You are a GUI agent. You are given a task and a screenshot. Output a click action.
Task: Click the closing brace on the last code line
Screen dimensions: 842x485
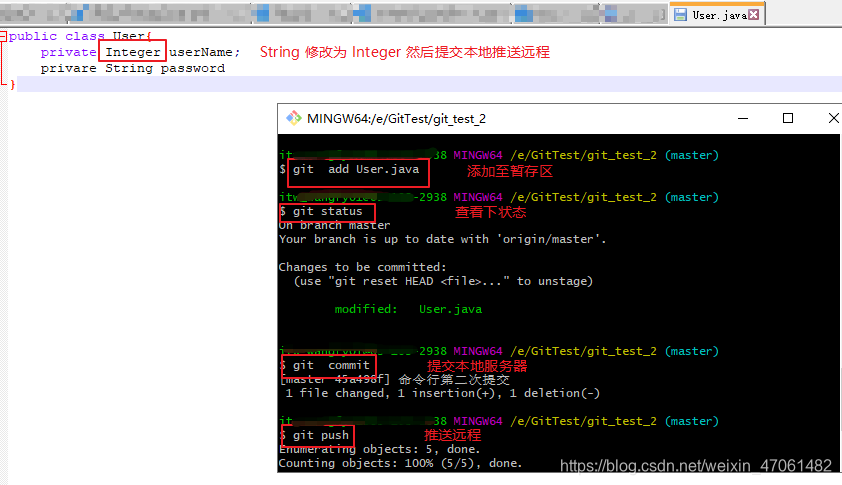point(13,84)
